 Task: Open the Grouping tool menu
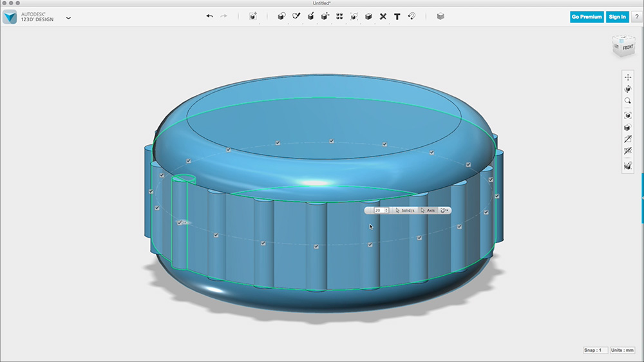tap(354, 16)
